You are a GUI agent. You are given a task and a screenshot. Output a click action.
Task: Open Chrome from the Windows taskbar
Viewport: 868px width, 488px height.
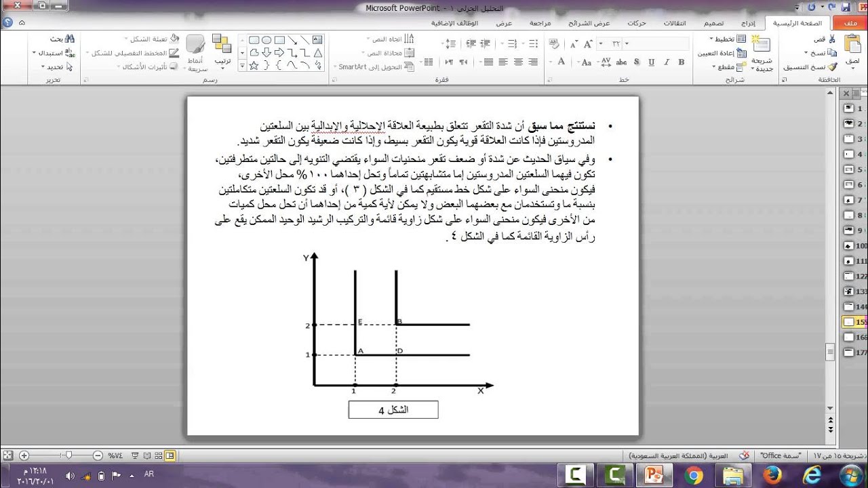coord(694,475)
